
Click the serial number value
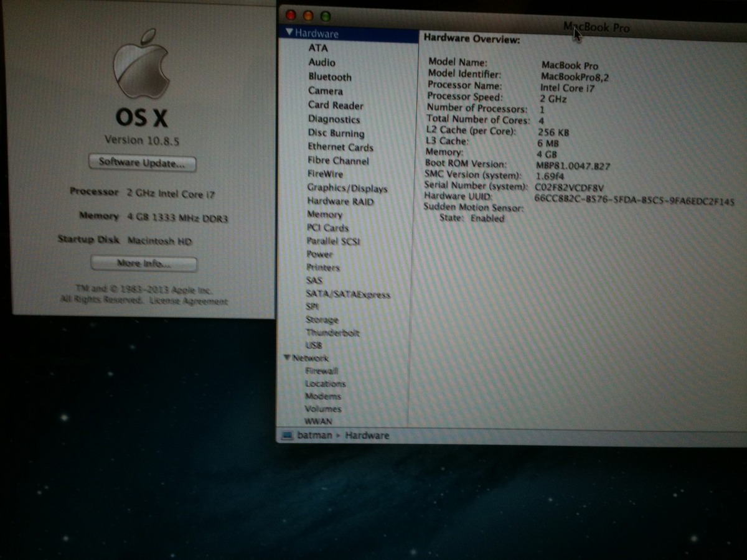pyautogui.click(x=569, y=187)
